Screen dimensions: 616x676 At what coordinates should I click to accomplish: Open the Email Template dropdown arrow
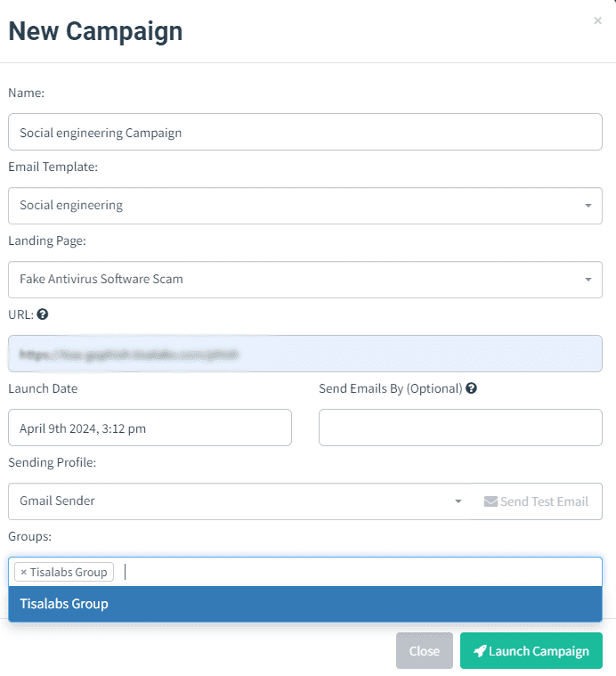pyautogui.click(x=588, y=206)
